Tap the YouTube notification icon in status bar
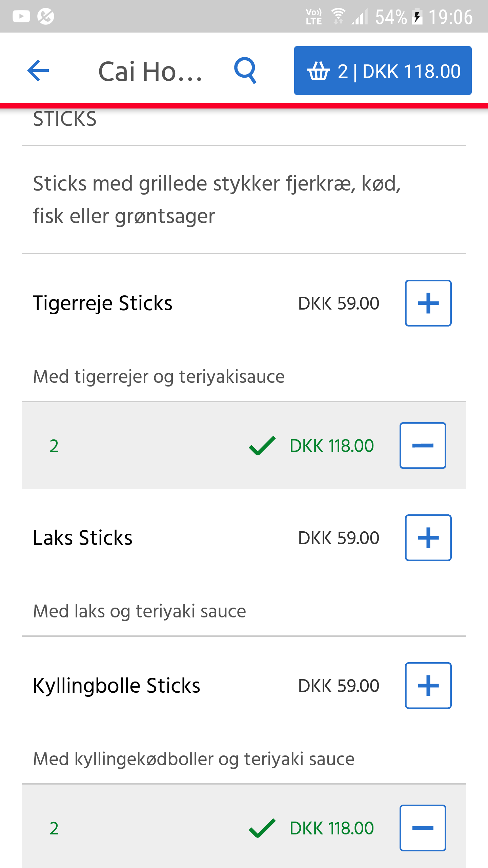 pyautogui.click(x=21, y=16)
